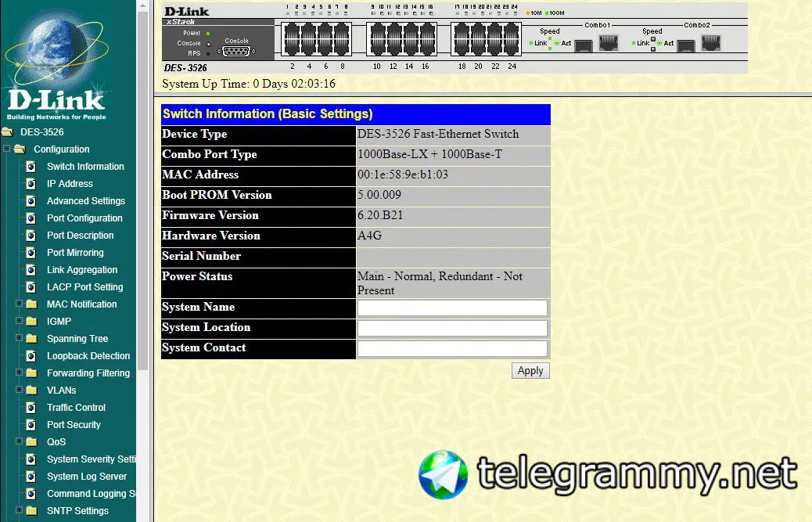812x522 pixels.
Task: Click the MAC Notification folder icon
Action: (31, 304)
